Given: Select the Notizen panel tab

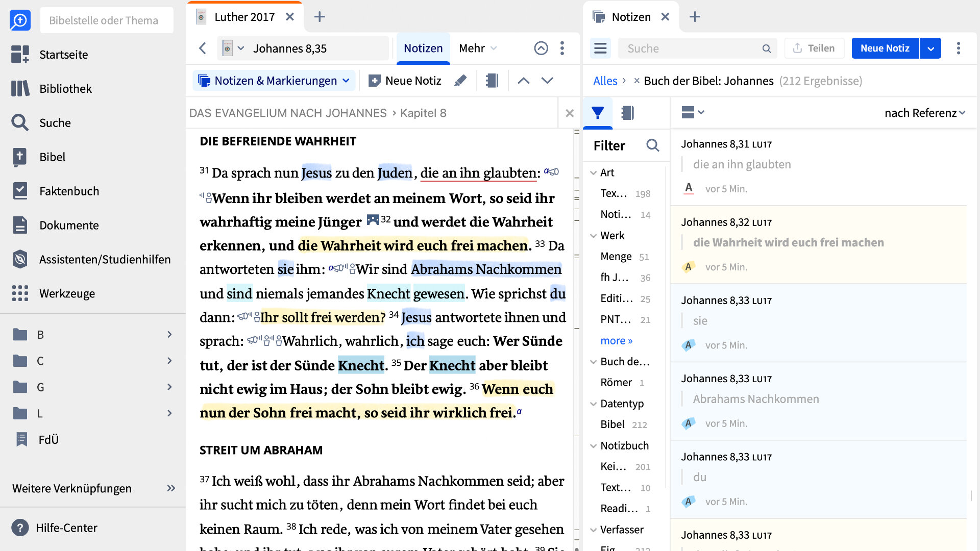Looking at the screenshot, I should pos(631,17).
